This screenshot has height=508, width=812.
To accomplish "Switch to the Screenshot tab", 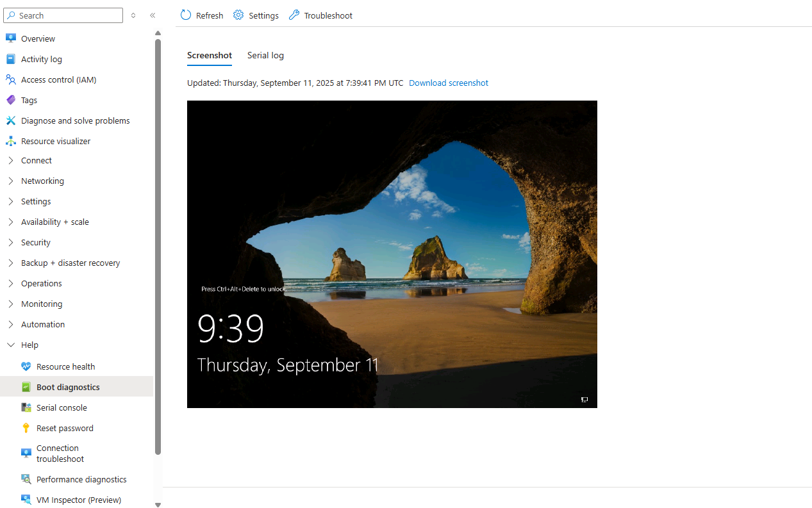I will [210, 55].
